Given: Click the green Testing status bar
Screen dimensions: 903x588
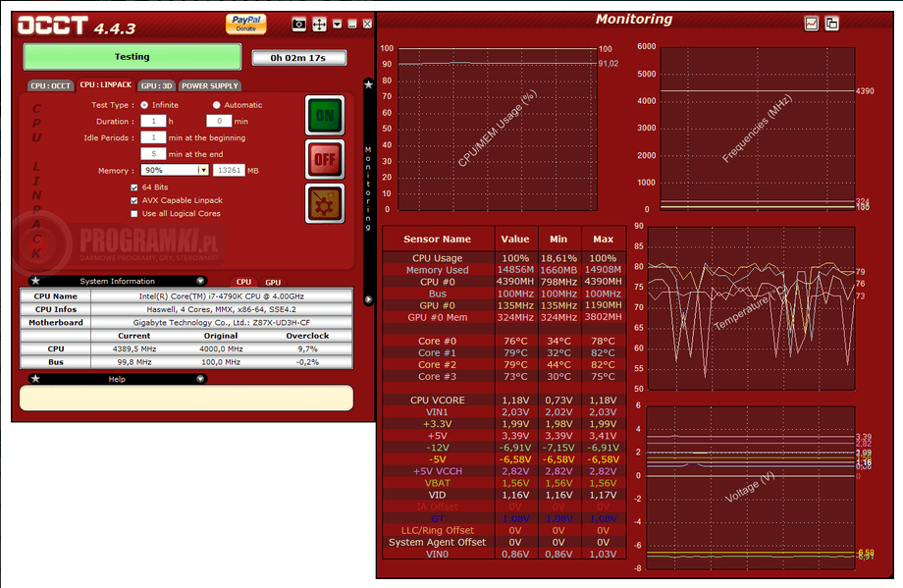Looking at the screenshot, I should 132,57.
